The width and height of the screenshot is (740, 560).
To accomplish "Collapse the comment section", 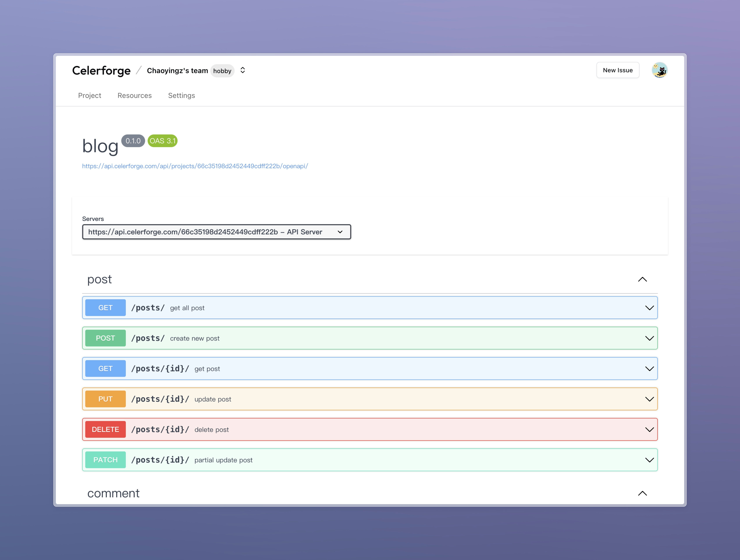I will [642, 493].
